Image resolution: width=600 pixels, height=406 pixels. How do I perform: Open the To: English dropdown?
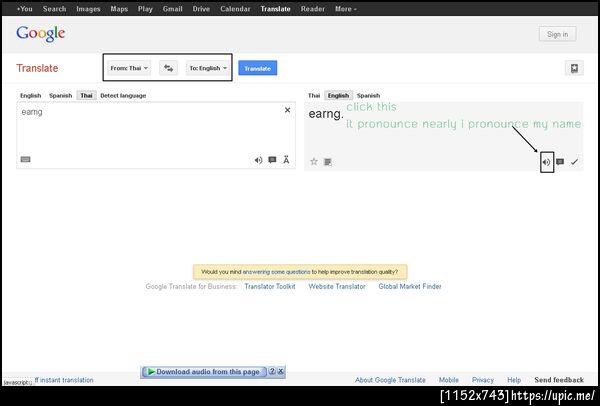click(x=208, y=68)
